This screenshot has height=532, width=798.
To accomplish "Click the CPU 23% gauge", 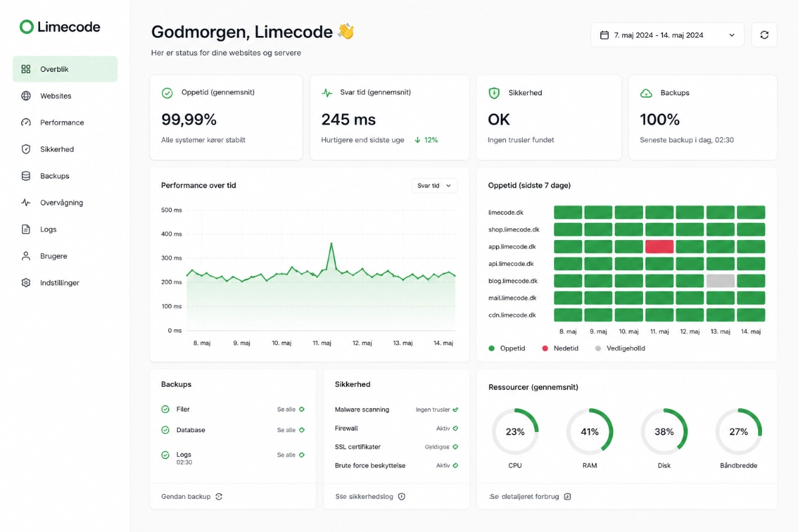I will coord(515,432).
